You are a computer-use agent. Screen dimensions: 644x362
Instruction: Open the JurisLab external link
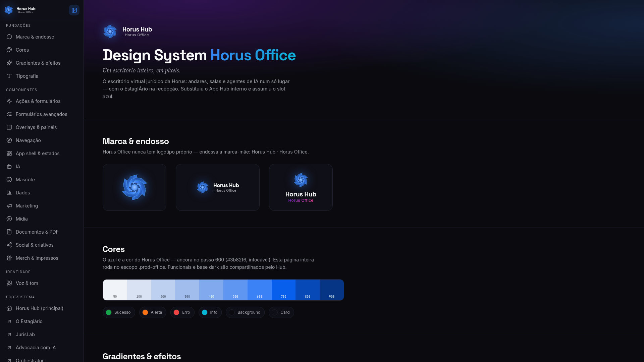click(42, 335)
